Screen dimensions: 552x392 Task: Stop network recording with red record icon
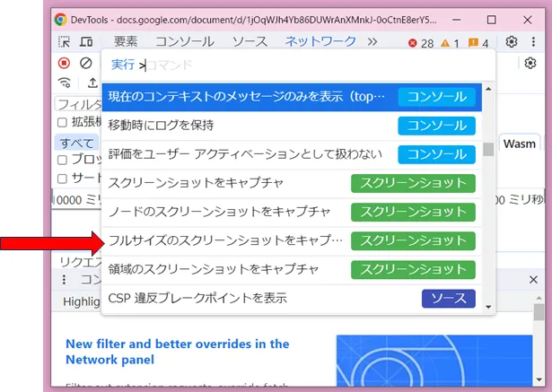pos(64,63)
